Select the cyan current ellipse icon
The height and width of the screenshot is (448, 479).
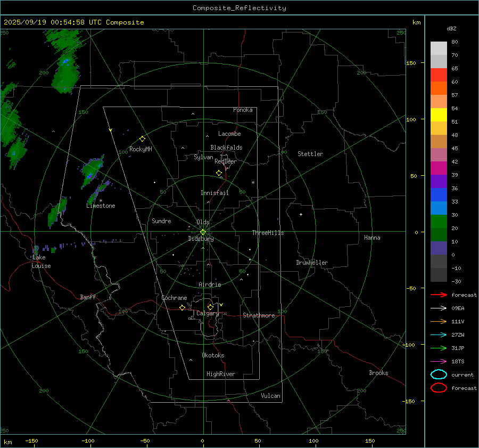point(439,374)
